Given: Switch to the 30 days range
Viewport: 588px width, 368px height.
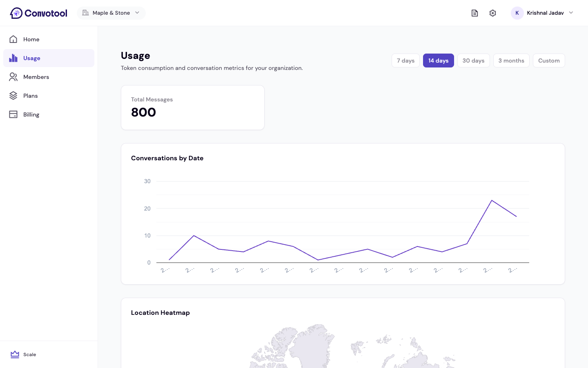Looking at the screenshot, I should [474, 61].
